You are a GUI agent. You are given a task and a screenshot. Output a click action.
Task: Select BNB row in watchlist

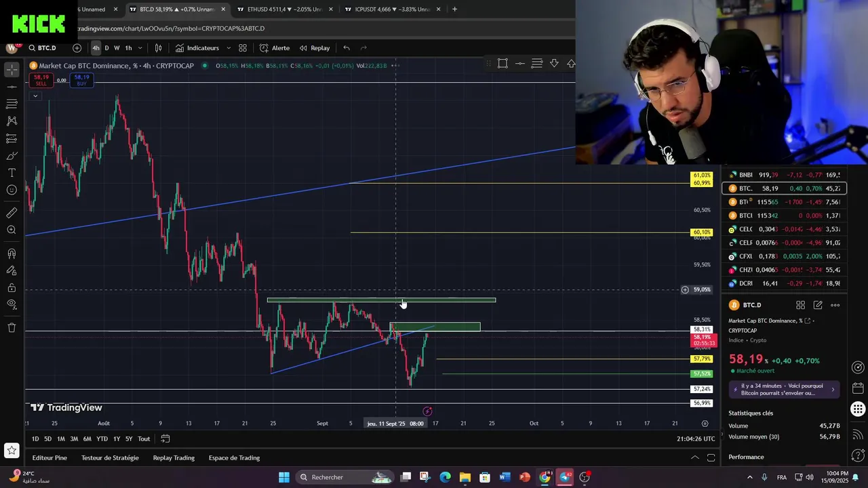[x=784, y=175]
